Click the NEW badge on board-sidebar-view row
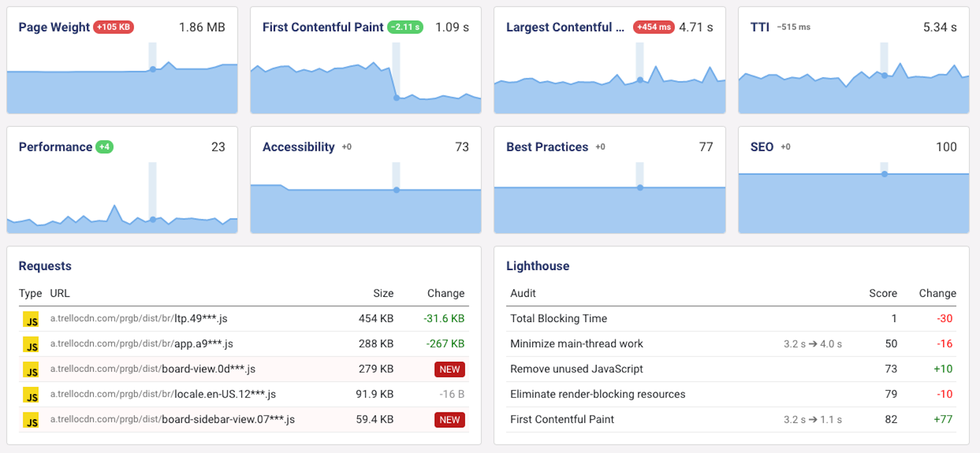980x453 pixels. point(449,420)
